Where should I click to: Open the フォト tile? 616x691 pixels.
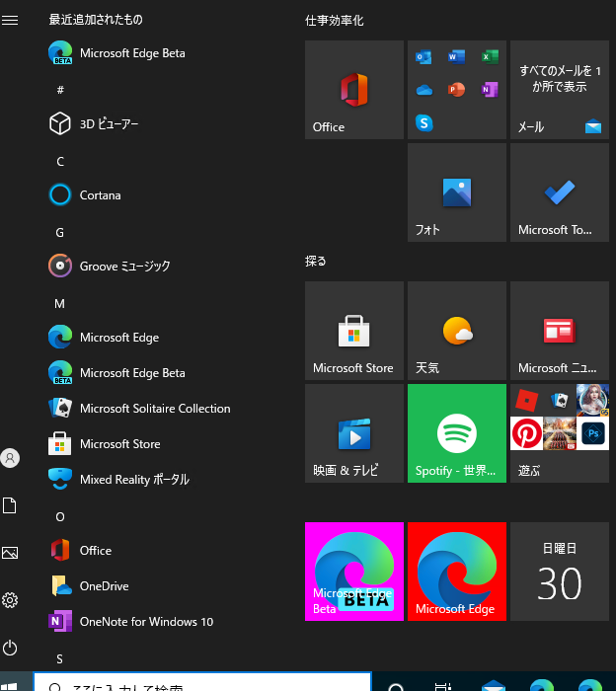coord(457,192)
